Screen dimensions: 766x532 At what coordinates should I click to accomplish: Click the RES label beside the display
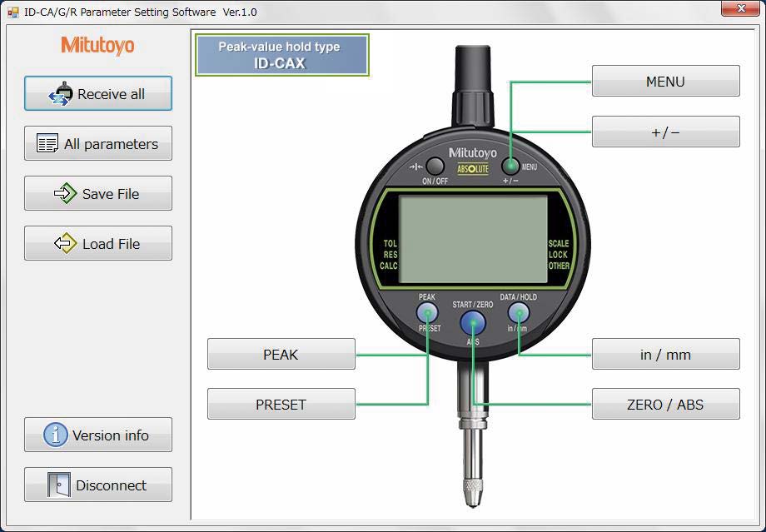(x=390, y=255)
